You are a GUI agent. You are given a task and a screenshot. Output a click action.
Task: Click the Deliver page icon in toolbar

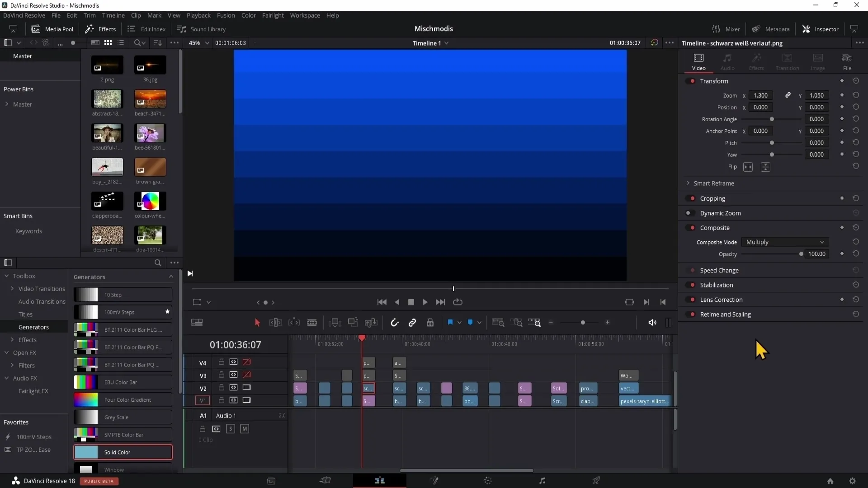(x=596, y=481)
